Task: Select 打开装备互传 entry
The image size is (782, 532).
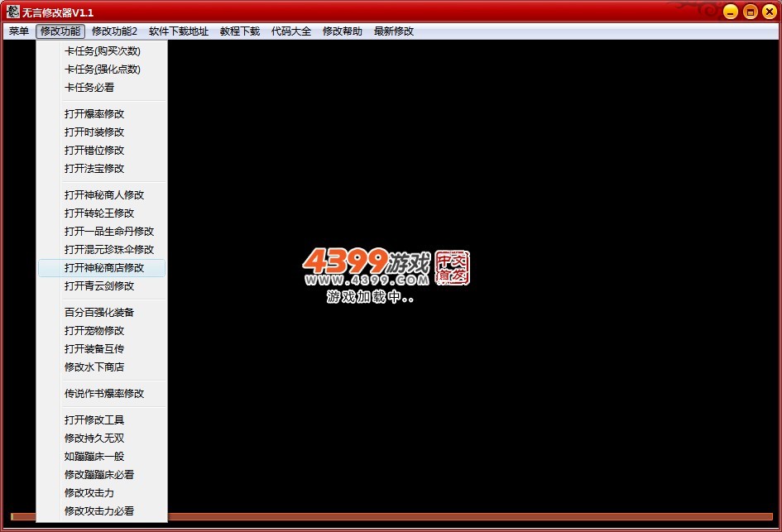Action: [102, 349]
